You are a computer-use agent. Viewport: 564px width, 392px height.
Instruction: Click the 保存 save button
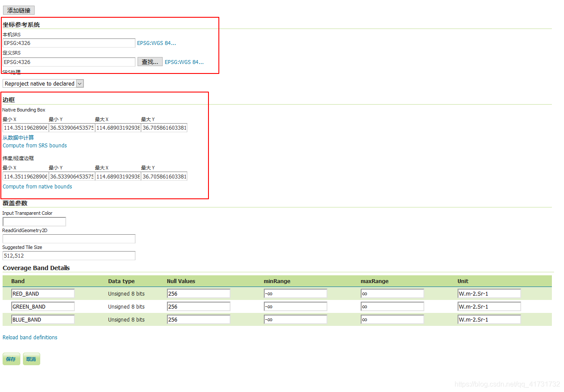(x=11, y=359)
